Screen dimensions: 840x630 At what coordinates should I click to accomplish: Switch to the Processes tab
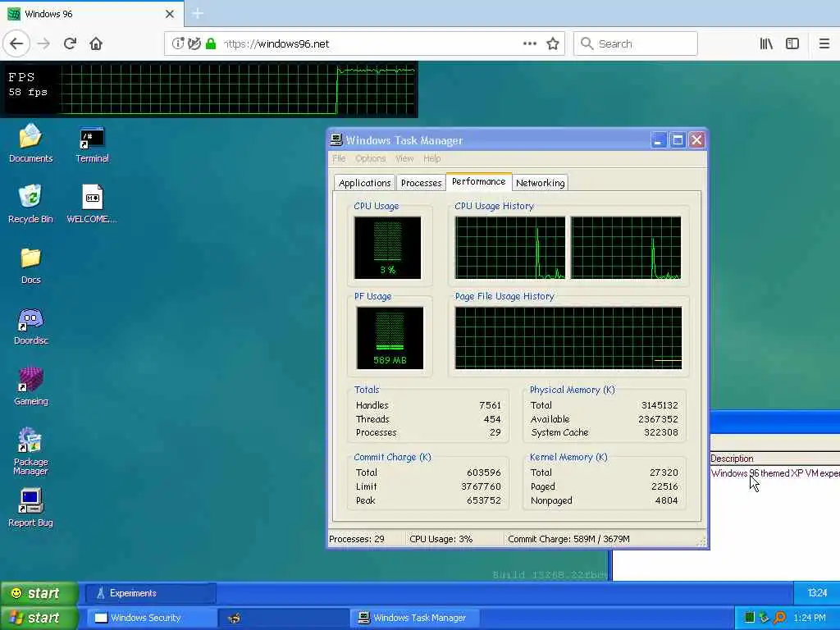pyautogui.click(x=421, y=183)
